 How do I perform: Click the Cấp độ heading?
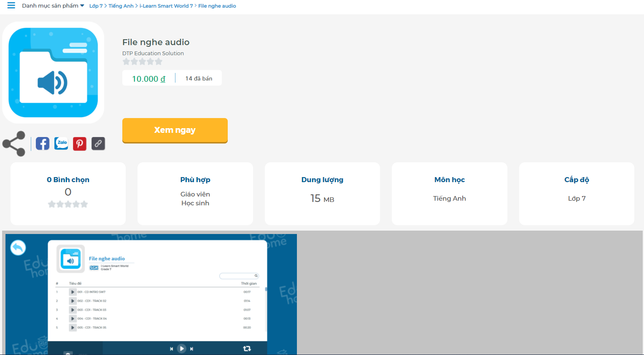[577, 180]
